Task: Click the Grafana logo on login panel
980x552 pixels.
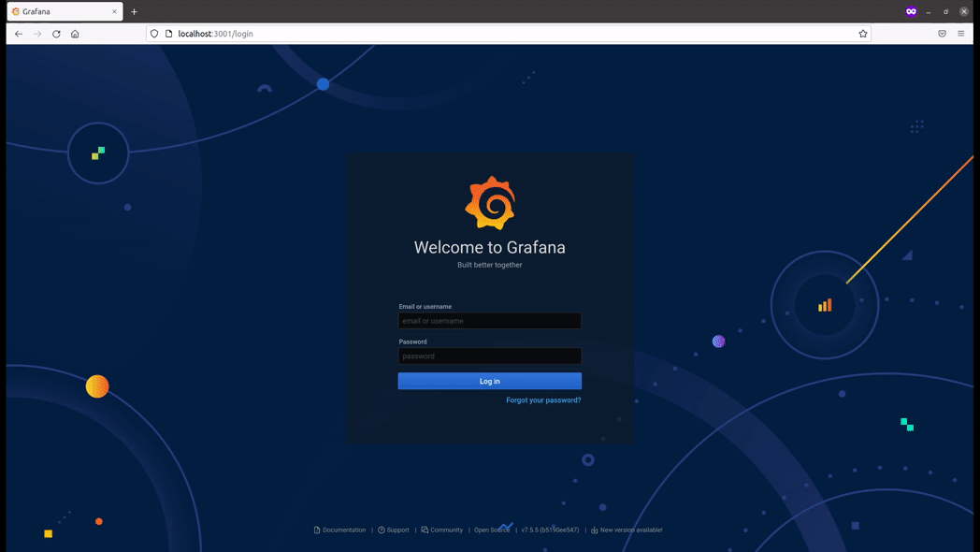Action: coord(490,202)
